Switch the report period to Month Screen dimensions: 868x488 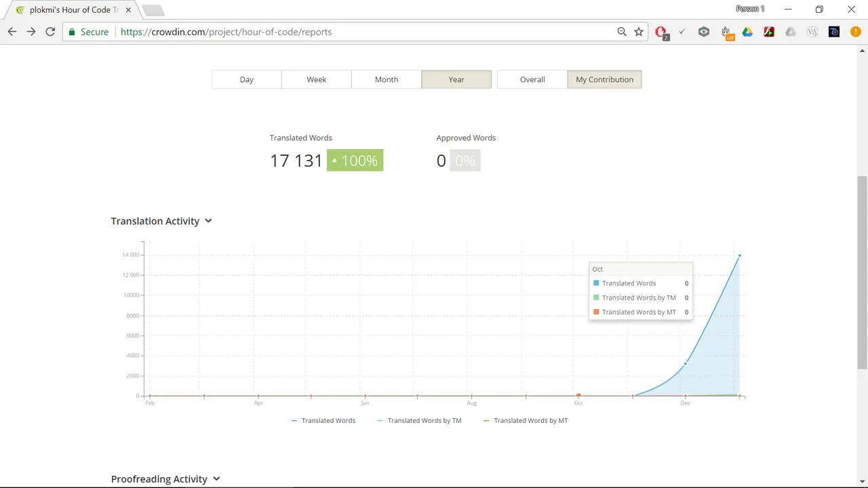[x=386, y=79]
